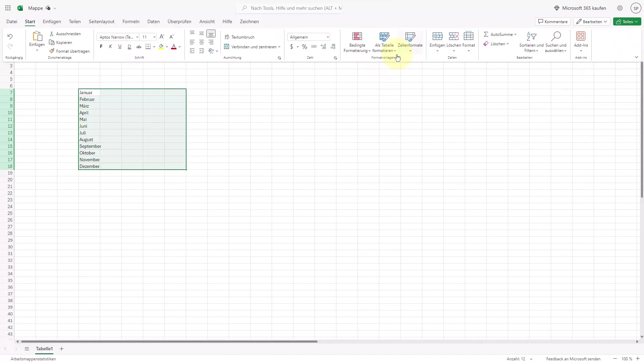Decrease font size with smaller A
Viewport: 644px width, 362px height.
pos(172,37)
